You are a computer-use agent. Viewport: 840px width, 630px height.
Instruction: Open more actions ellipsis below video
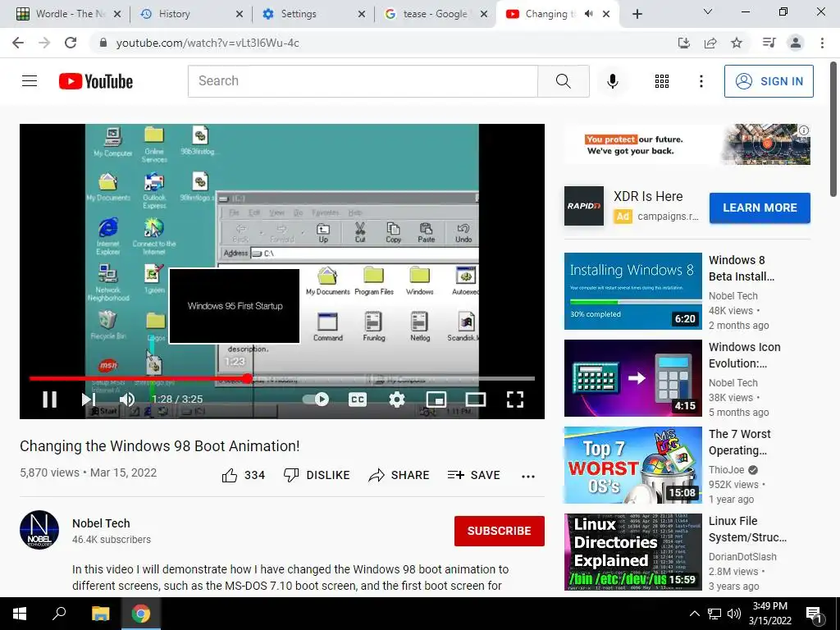pos(528,477)
